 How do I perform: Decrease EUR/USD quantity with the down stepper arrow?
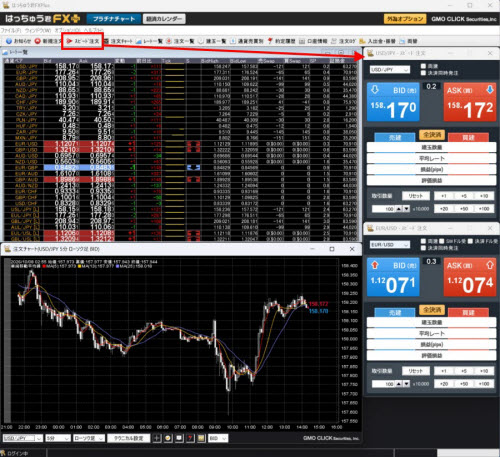[x=406, y=384]
